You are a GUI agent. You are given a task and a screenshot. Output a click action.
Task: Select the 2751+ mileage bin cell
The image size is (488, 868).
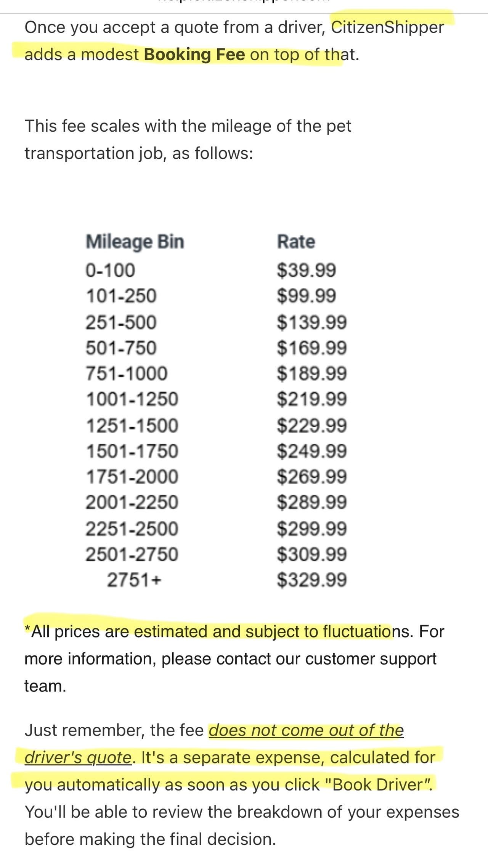134,580
